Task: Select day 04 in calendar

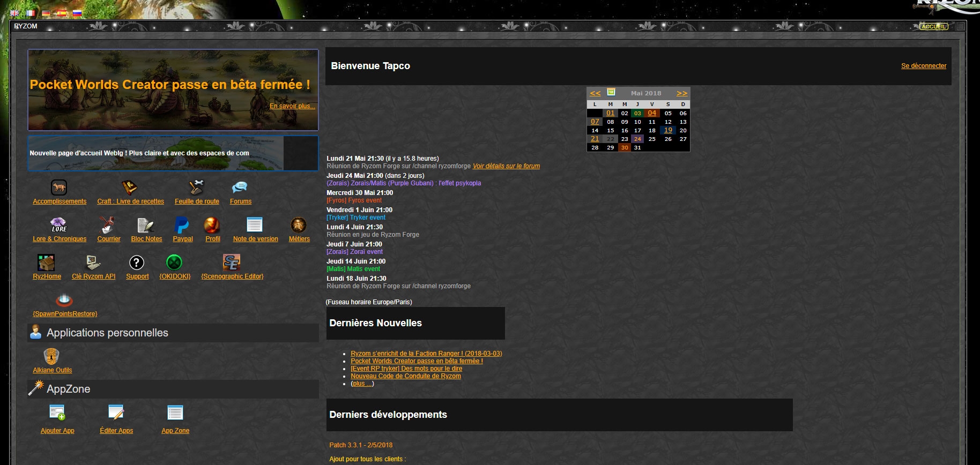Action: [652, 113]
